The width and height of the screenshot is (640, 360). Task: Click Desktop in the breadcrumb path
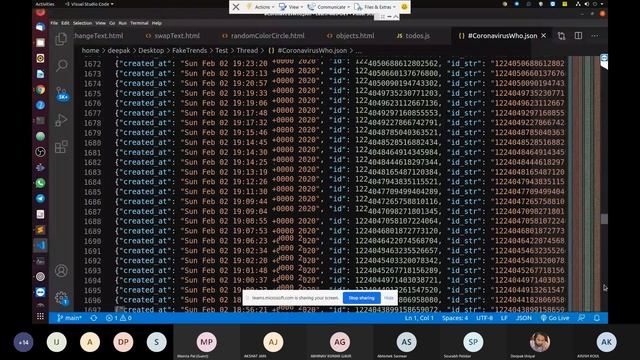(x=151, y=51)
